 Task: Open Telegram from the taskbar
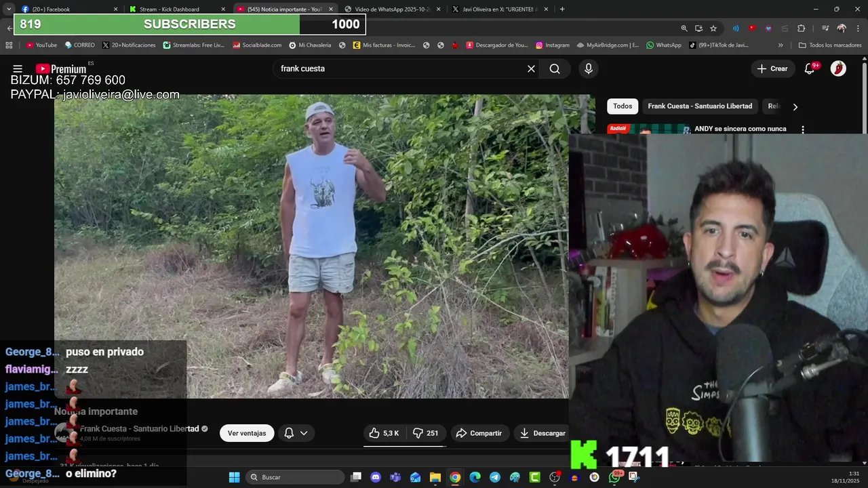[495, 477]
